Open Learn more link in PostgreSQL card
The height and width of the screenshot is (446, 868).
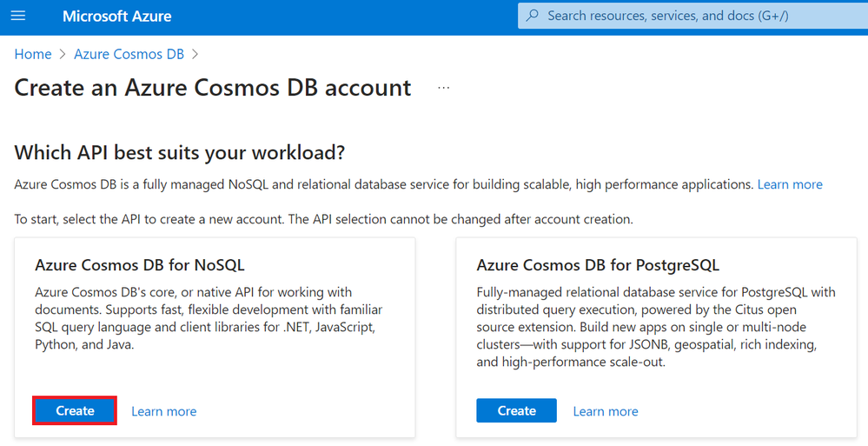coord(606,411)
